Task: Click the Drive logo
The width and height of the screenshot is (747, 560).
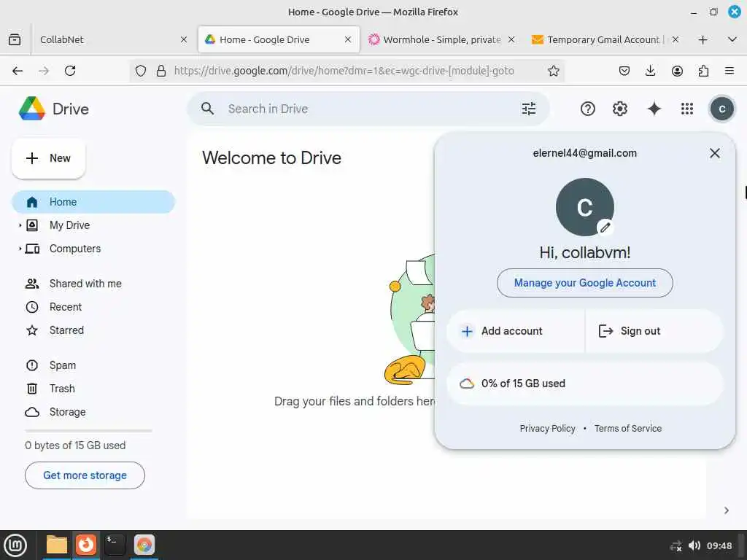Action: pos(53,109)
